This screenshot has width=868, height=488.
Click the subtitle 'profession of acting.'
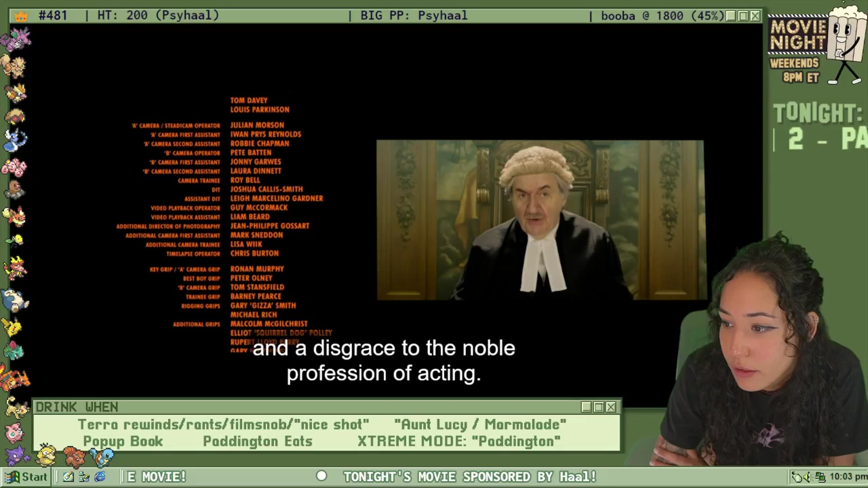[x=384, y=374]
